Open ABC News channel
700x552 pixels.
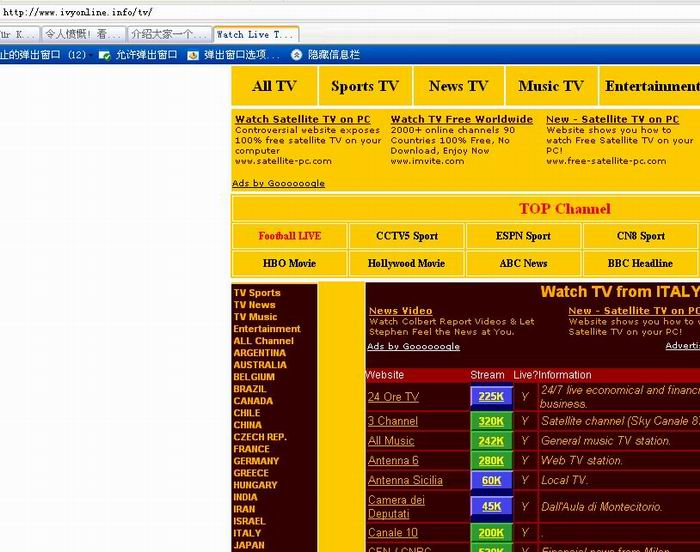[x=523, y=263]
